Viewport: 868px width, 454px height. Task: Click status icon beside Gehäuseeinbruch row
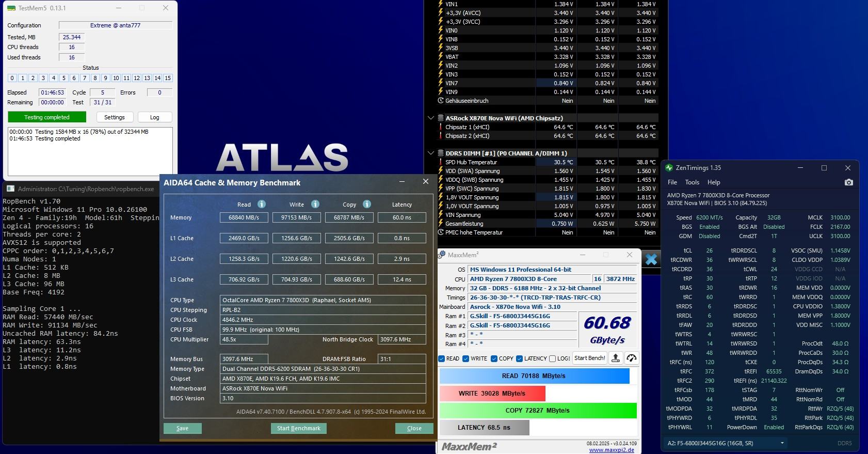pos(441,101)
